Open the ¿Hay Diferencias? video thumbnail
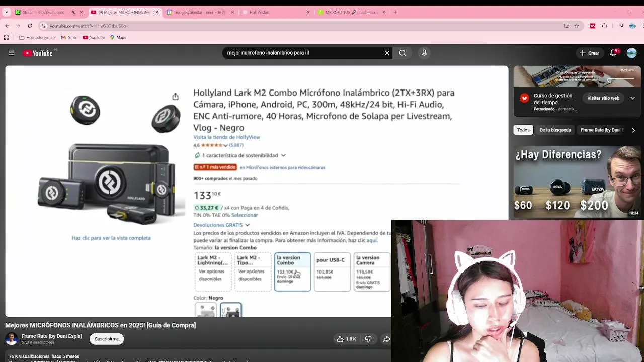Viewport: 644px width, 362px height. pyautogui.click(x=577, y=182)
